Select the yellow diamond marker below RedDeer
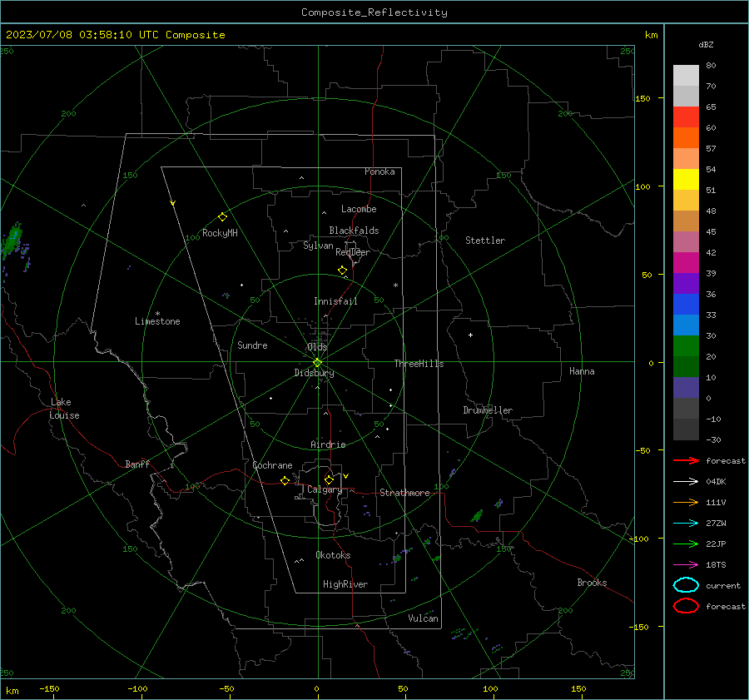The width and height of the screenshot is (749, 700). [342, 271]
